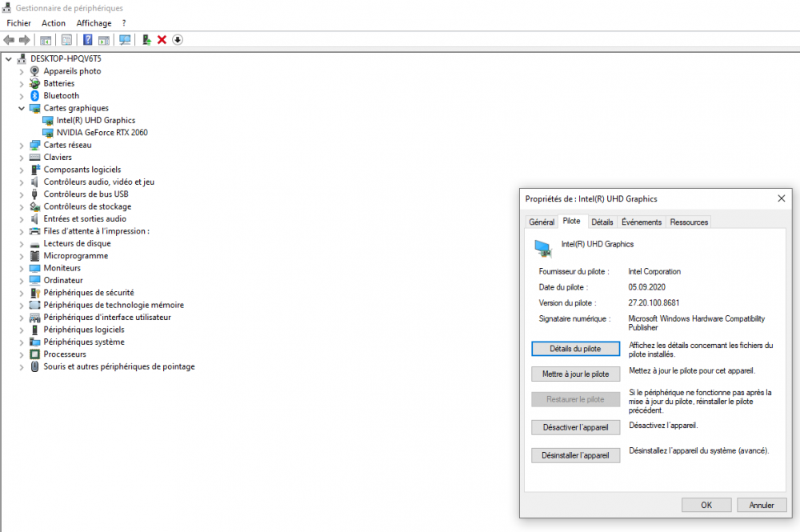Select Intel(R) UHD Graphics in device tree
The image size is (800, 532).
pos(96,120)
